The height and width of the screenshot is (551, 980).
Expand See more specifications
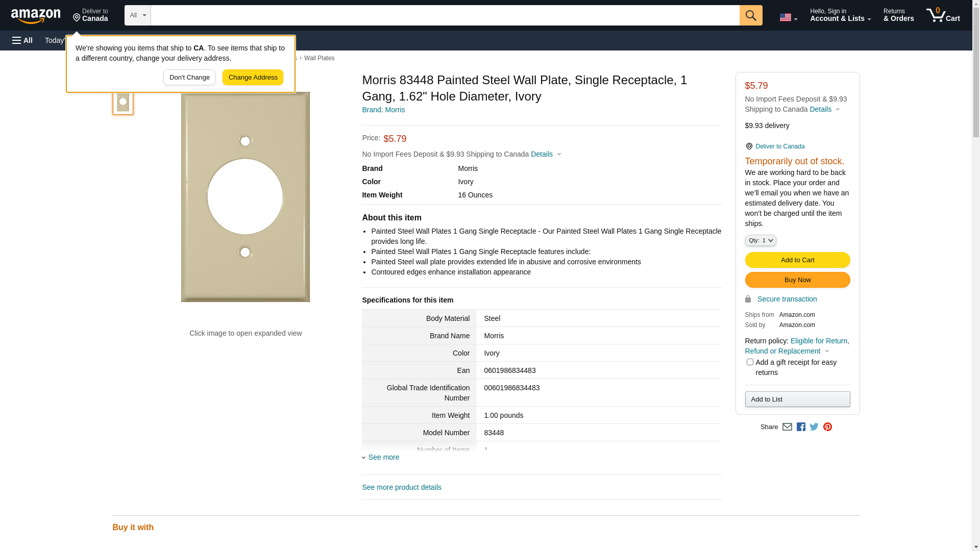coord(383,457)
